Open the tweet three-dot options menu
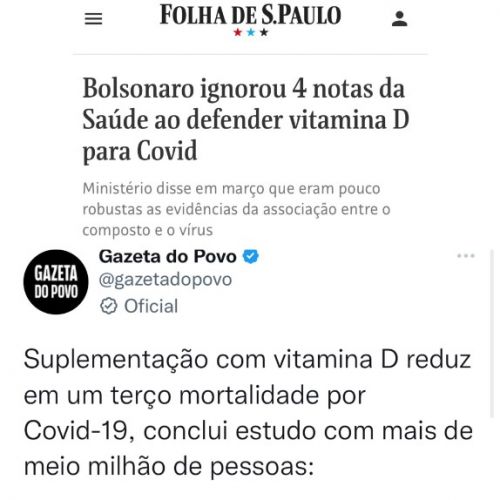The width and height of the screenshot is (500, 500). pyautogui.click(x=466, y=256)
